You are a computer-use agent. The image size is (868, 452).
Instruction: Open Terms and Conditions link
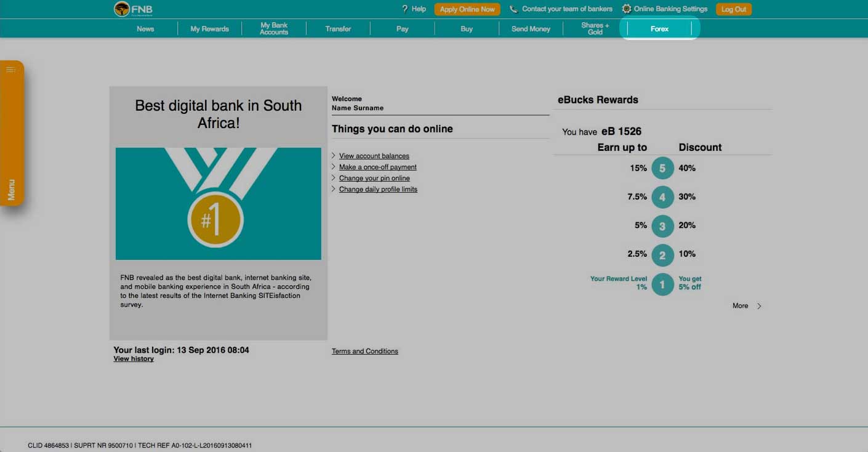365,351
